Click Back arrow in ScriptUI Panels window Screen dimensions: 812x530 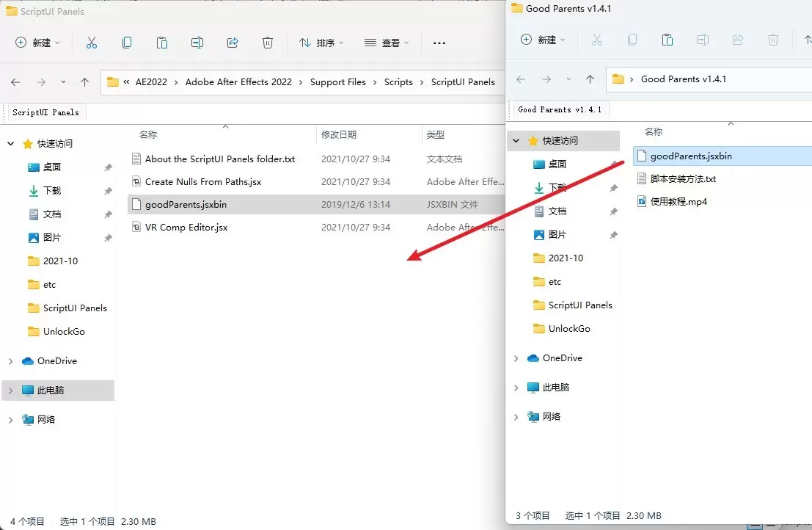tap(15, 82)
